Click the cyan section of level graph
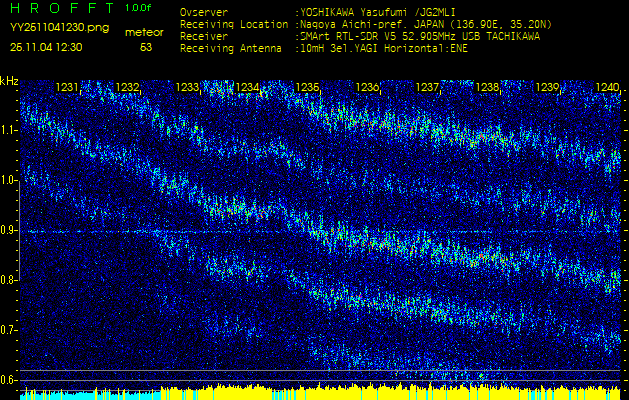Viewport: 629px width, 400px height. click(x=40, y=395)
